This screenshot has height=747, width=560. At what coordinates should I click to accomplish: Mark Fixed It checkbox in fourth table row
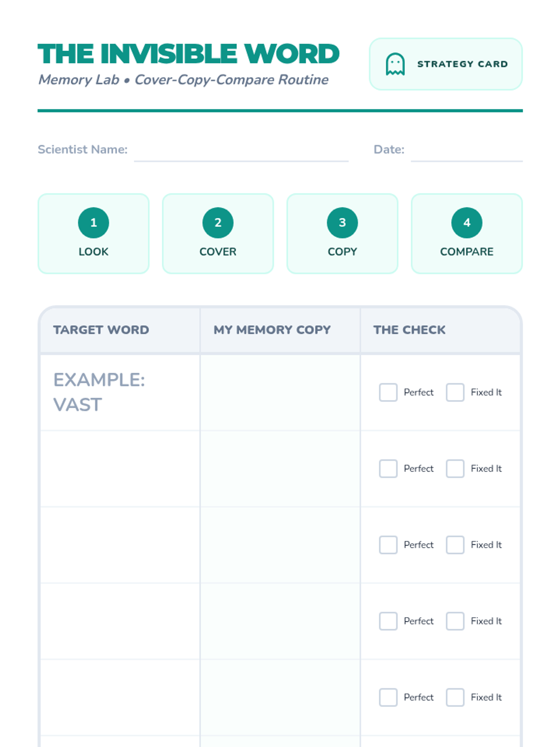[x=455, y=621]
